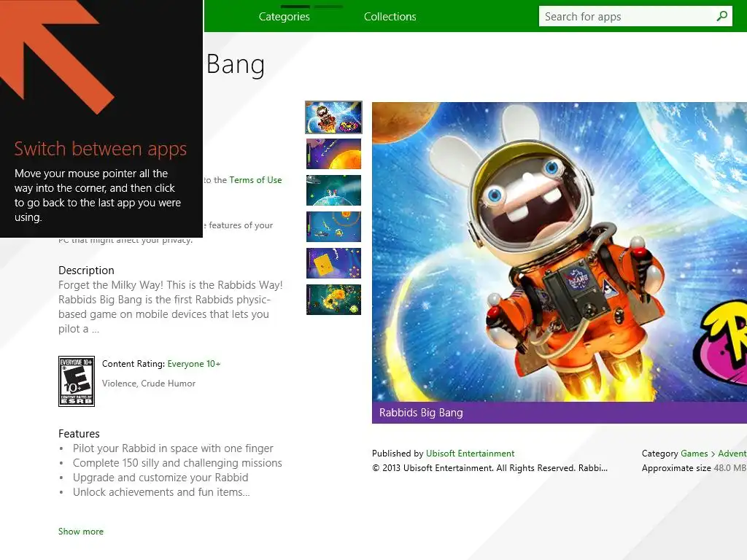Click the 'Forget the Milky Way!' description paragraph
747x560 pixels.
(171, 307)
